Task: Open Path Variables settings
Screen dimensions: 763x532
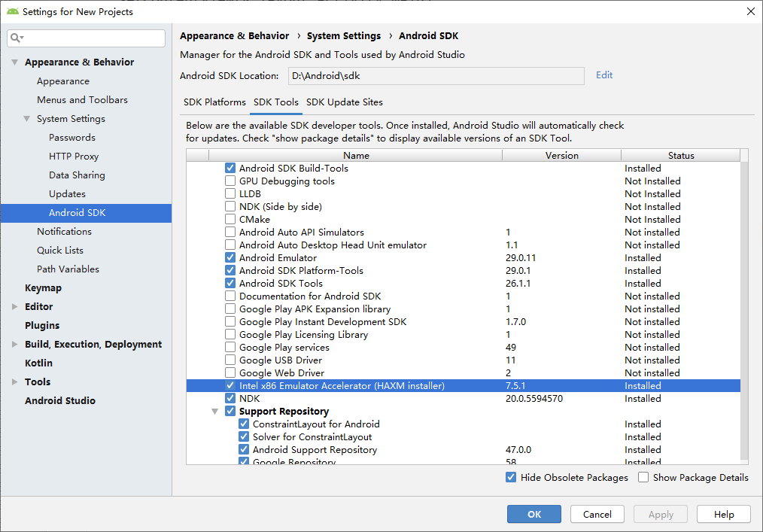Action: (x=68, y=269)
